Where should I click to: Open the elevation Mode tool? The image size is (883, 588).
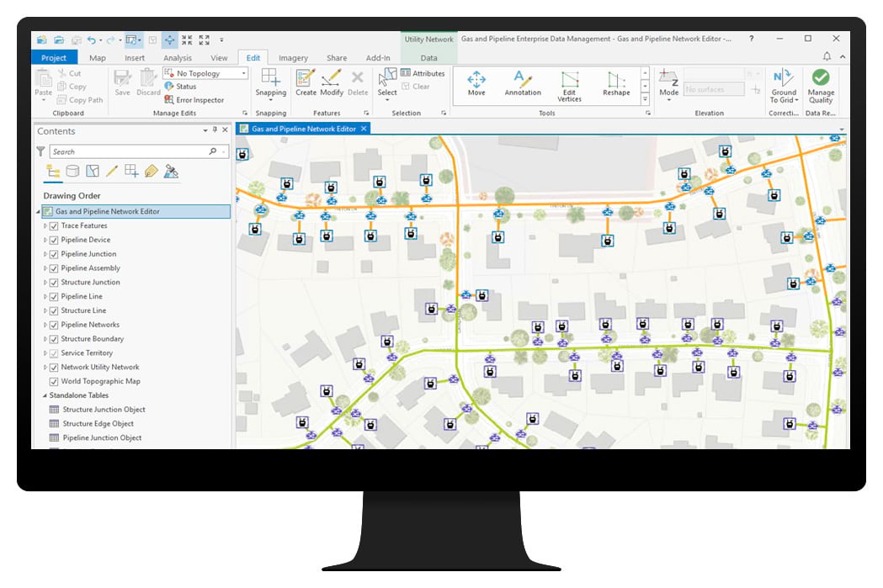668,84
